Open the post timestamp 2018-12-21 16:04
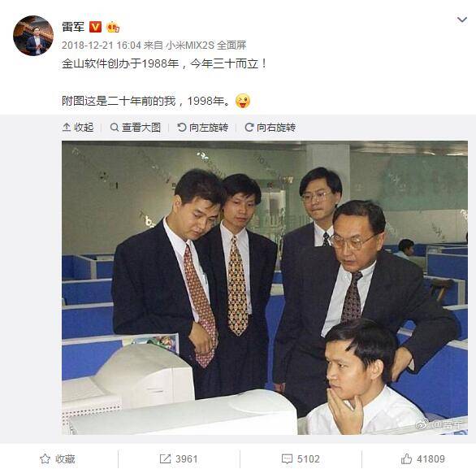 (102, 46)
